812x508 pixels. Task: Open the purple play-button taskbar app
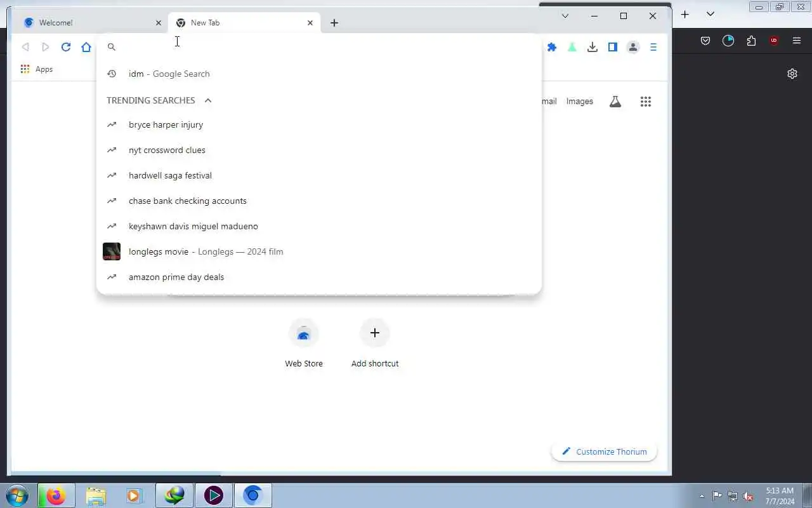tap(214, 495)
